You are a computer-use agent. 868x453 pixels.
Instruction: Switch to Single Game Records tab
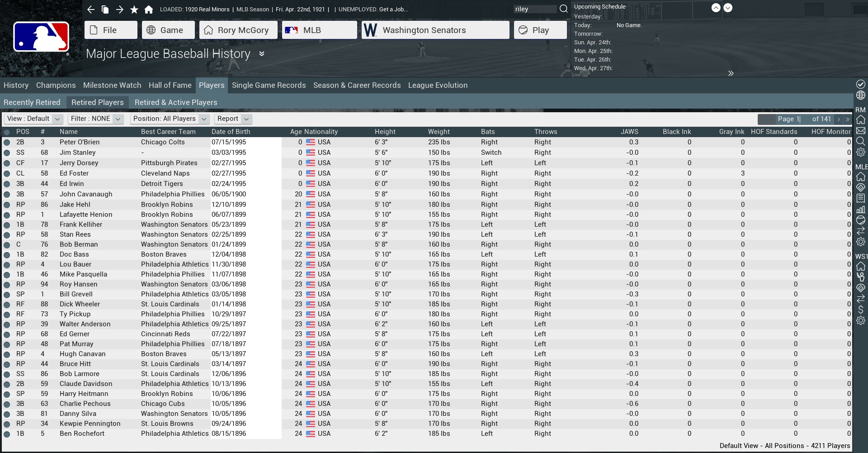269,85
